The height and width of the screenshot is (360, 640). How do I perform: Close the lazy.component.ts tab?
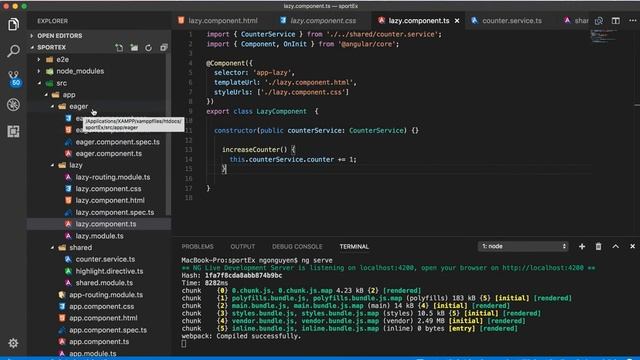pos(457,21)
